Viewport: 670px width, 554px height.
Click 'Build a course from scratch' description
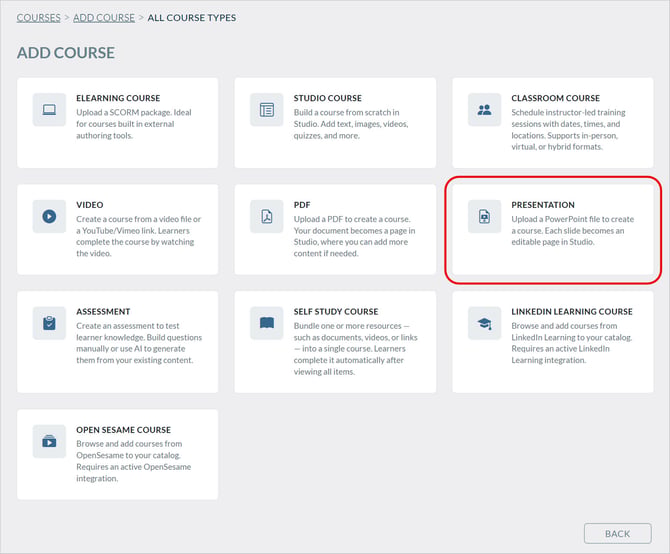click(x=351, y=124)
